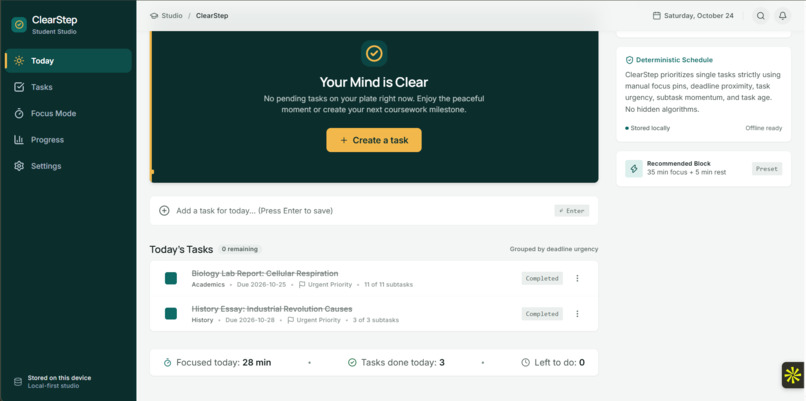Viewport: 806px width, 401px height.
Task: Click the yellow asterisk widget in corner
Action: [793, 375]
